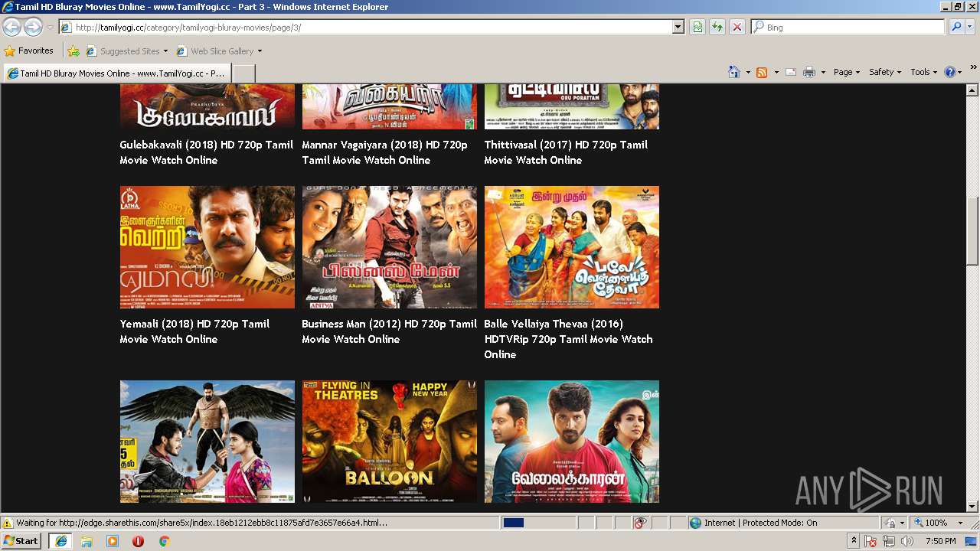Expand the Print options dropdown arrow
Screen dimensions: 980x551
(x=823, y=72)
